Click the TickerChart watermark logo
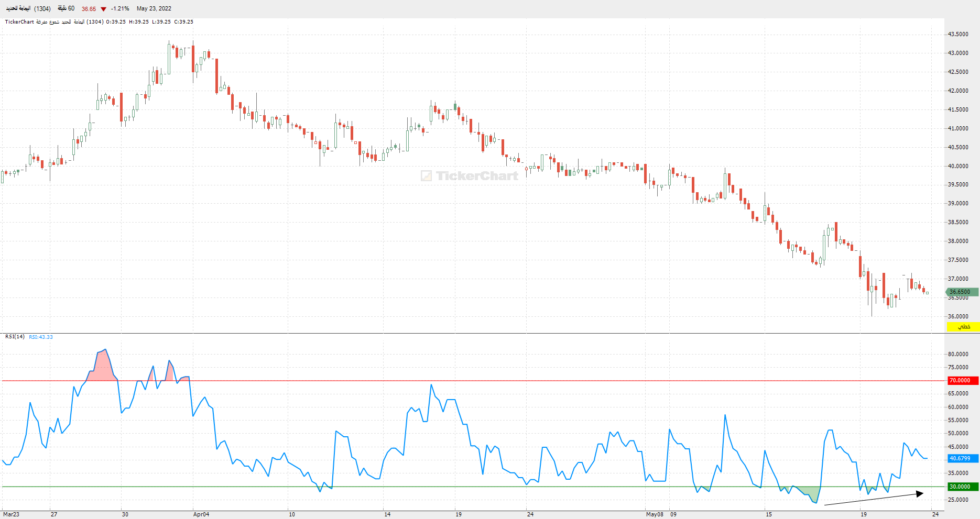Screen dimensions: 980x519 (470, 176)
